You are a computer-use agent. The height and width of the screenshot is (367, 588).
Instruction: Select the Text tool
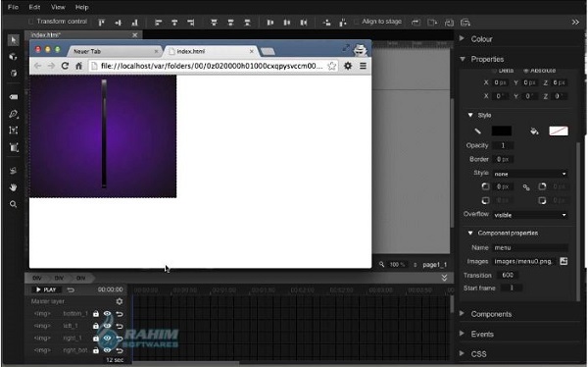click(14, 131)
